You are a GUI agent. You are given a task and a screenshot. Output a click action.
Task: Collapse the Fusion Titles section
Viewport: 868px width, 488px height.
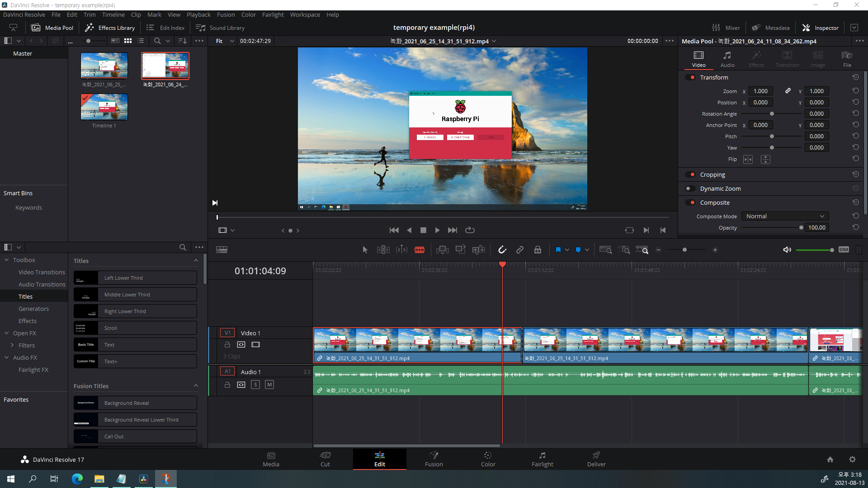pyautogui.click(x=196, y=386)
